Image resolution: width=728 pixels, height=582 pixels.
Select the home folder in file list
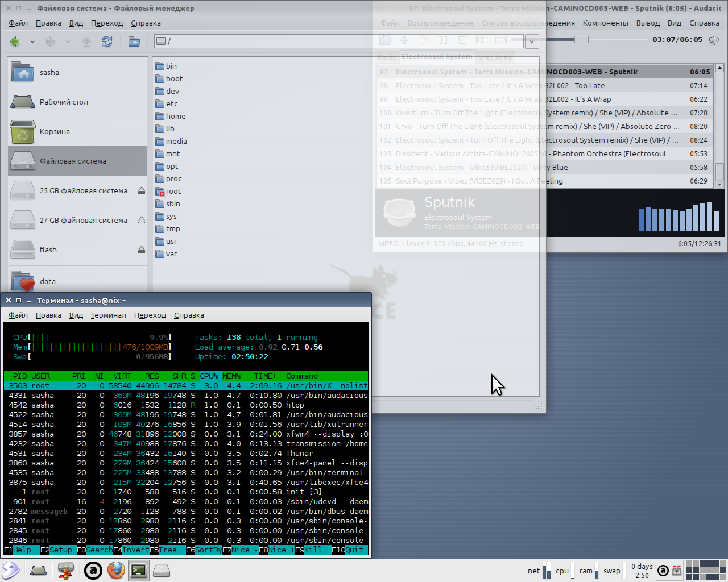click(171, 117)
